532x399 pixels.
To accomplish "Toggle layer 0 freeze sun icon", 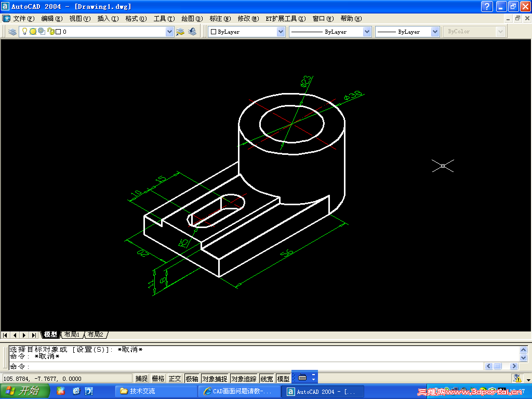I will (33, 32).
